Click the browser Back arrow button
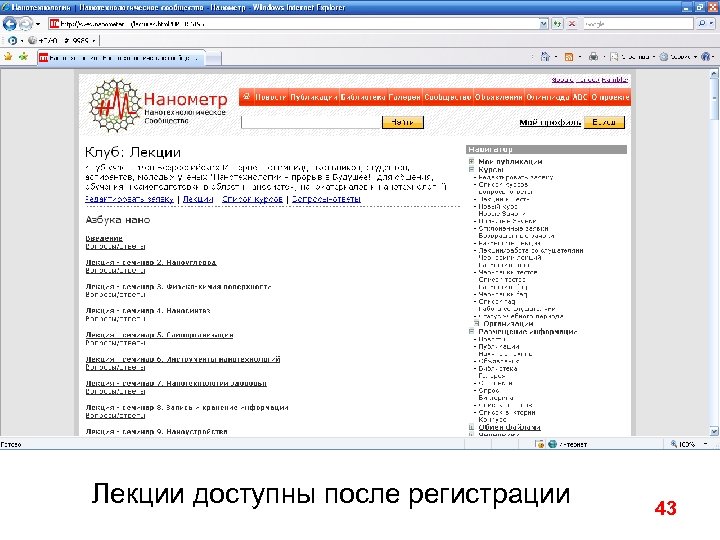The width and height of the screenshot is (720, 540). (x=10, y=23)
